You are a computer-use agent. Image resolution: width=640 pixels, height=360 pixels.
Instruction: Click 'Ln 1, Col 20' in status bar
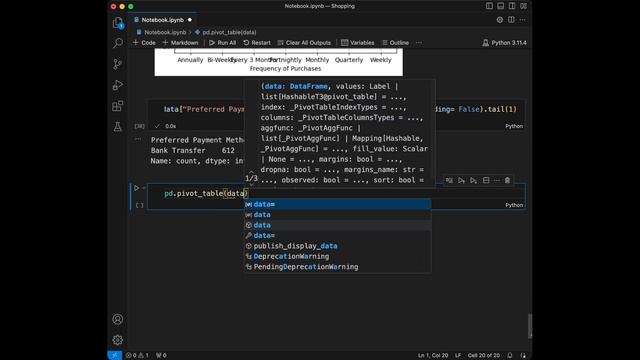(433, 355)
